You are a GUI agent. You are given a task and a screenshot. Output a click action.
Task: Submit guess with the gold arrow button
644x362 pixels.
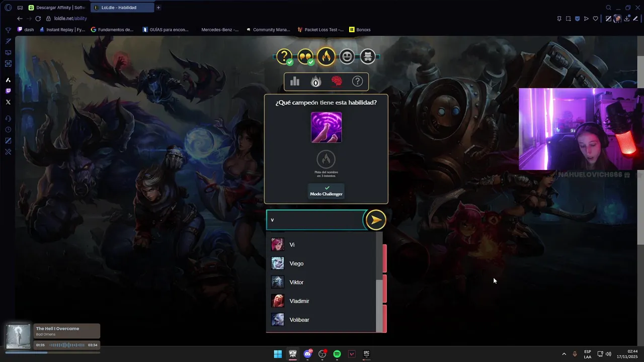click(375, 220)
